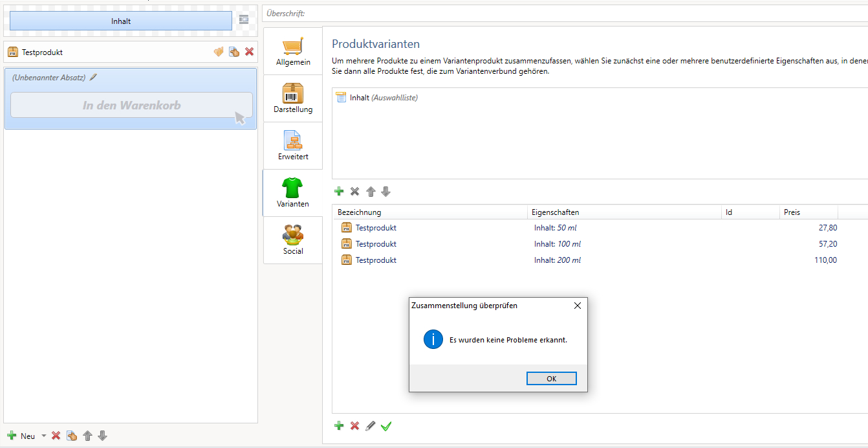Open the dropdown arrow next to Neu
Screen dimensions: 868x448
pyautogui.click(x=44, y=436)
